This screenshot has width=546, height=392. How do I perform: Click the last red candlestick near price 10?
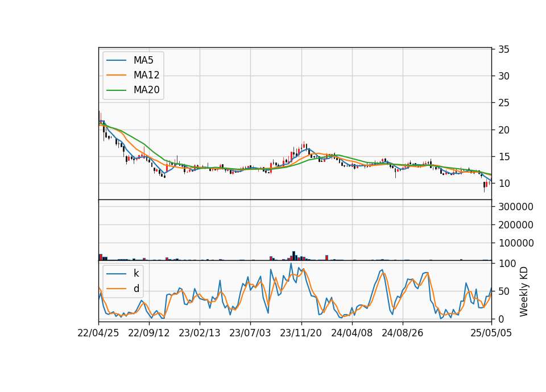[486, 184]
